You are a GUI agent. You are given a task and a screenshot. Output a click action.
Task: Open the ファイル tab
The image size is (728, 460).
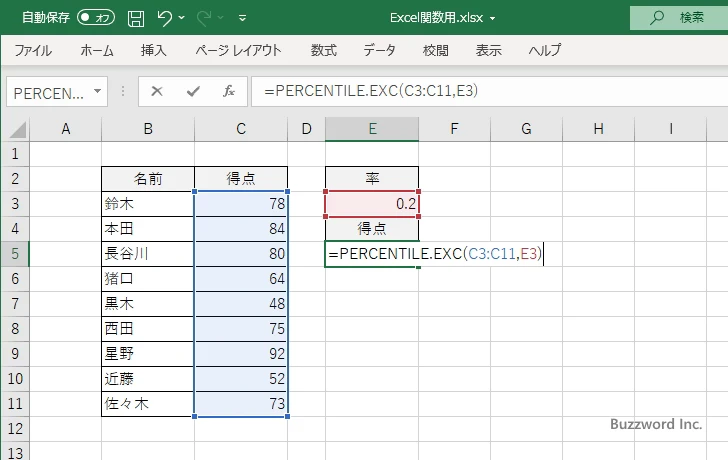(x=33, y=50)
